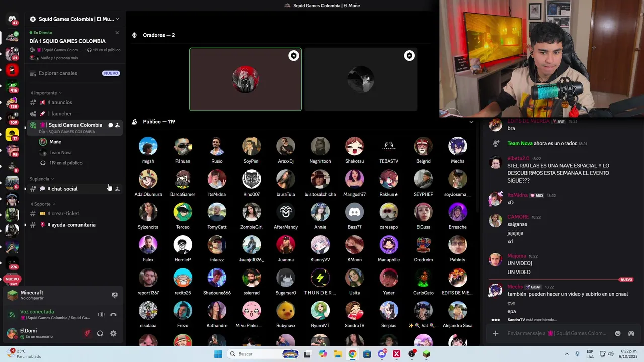Open audience member HernieP's avatar
This screenshot has height=362, width=644.
coord(183,245)
